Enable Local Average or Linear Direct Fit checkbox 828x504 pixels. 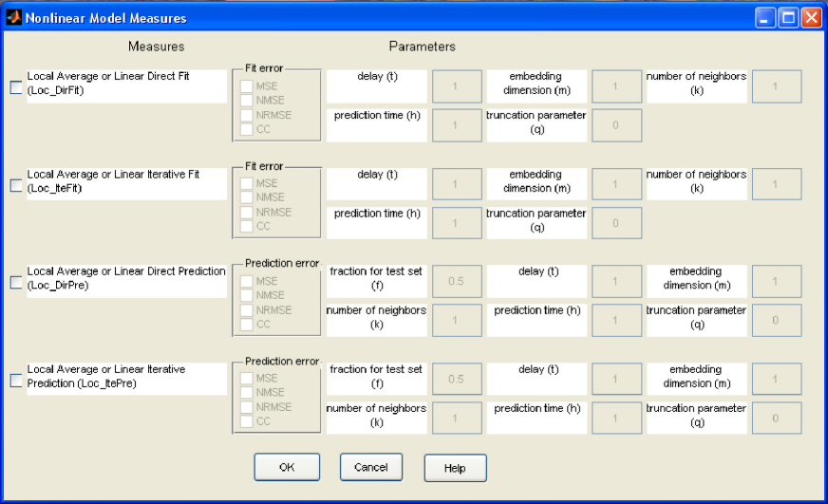(x=16, y=87)
